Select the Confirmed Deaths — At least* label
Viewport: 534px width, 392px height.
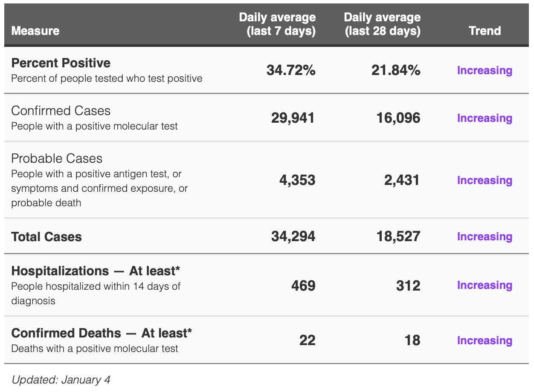(102, 333)
